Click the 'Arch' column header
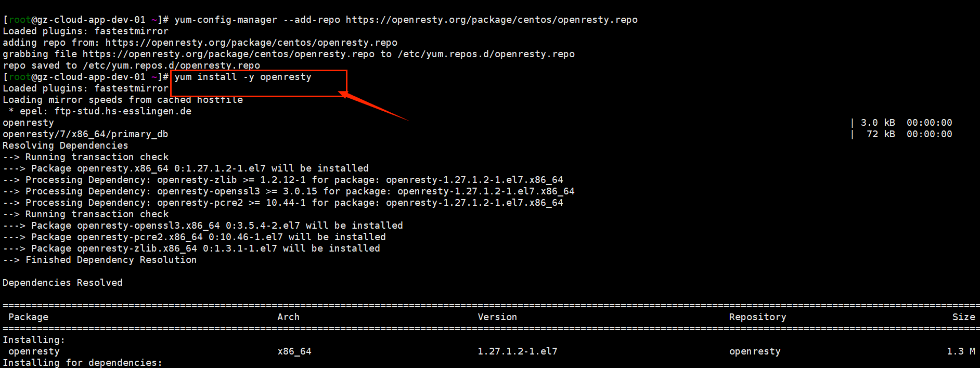 (288, 317)
